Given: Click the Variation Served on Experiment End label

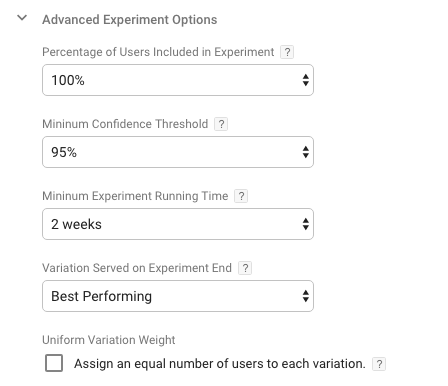Looking at the screenshot, I should coord(137,268).
